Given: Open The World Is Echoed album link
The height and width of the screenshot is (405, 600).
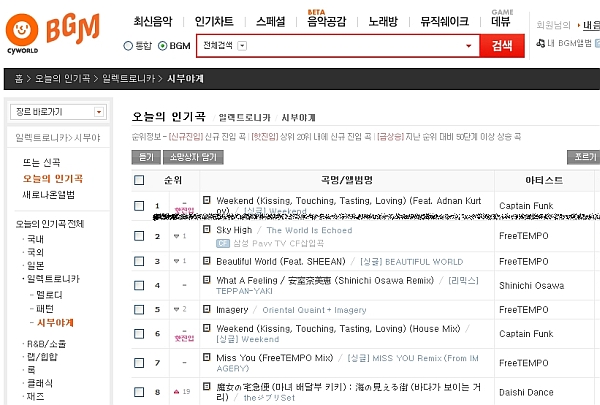Looking at the screenshot, I should [309, 230].
